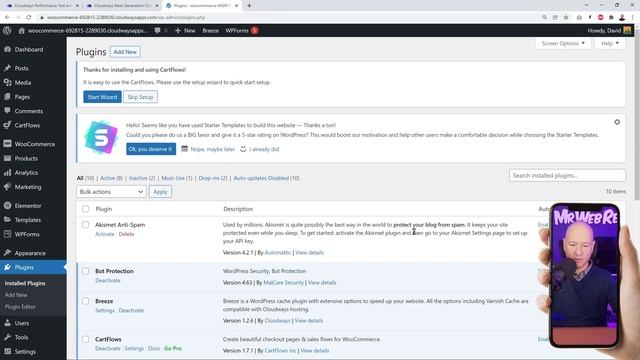Open the Bulk actions dropdown
The height and width of the screenshot is (360, 640).
[111, 192]
